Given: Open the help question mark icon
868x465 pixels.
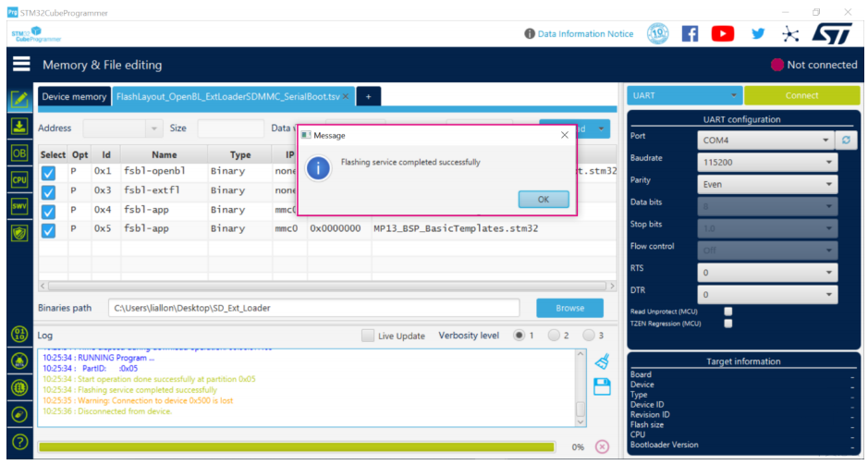Looking at the screenshot, I should pyautogui.click(x=20, y=441).
